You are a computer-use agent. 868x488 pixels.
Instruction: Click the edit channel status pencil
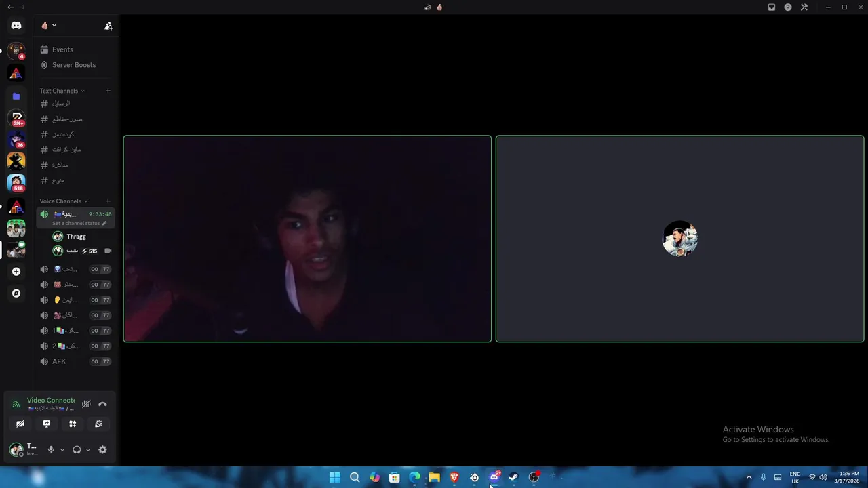pos(104,224)
